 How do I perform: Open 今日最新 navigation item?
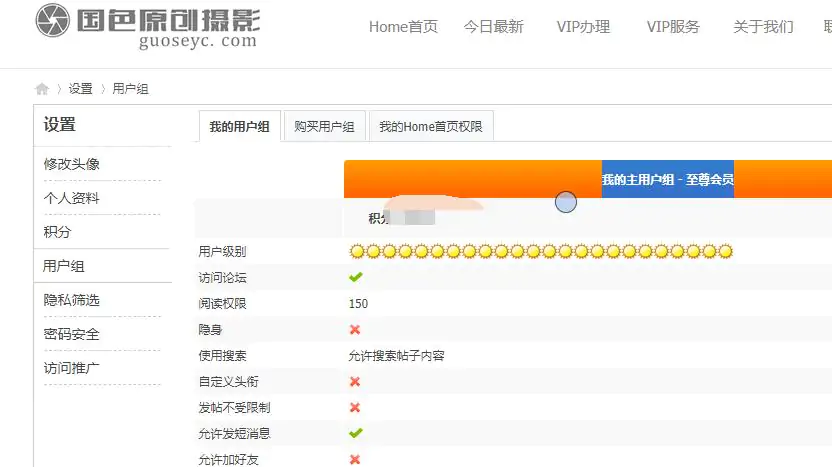point(493,27)
